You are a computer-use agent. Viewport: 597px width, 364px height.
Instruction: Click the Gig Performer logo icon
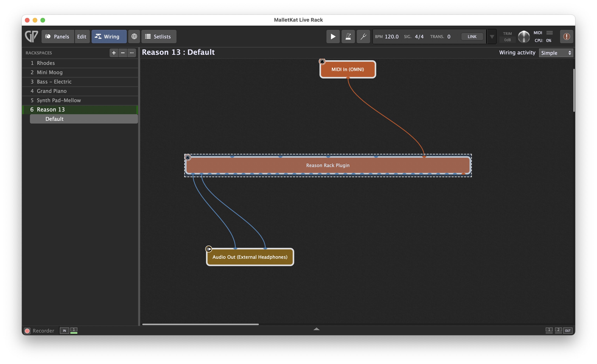(x=31, y=36)
